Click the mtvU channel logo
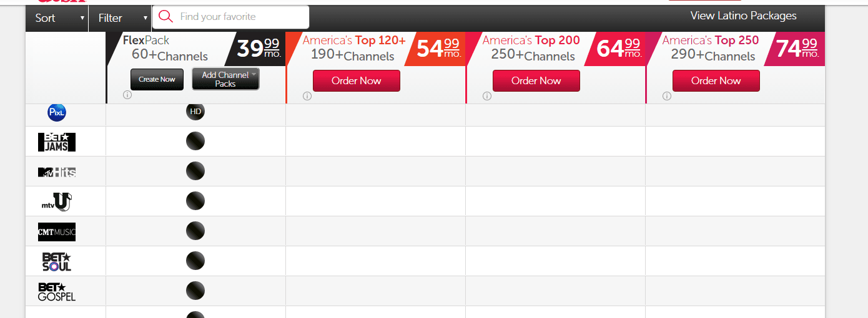The image size is (868, 318). 57,202
